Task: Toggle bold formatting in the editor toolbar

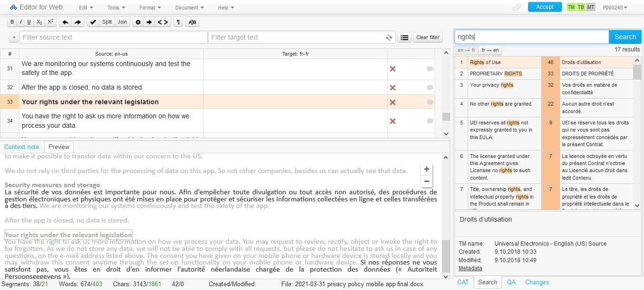Action: [x=12, y=22]
